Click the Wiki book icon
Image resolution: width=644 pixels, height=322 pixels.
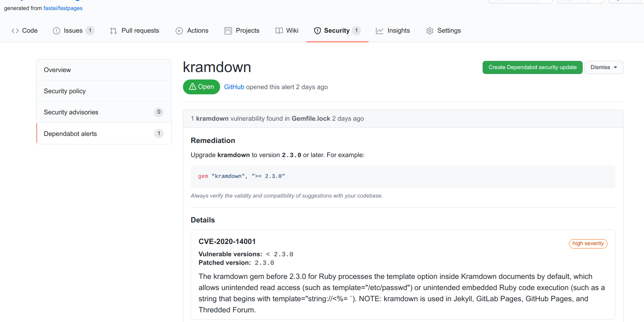(279, 30)
